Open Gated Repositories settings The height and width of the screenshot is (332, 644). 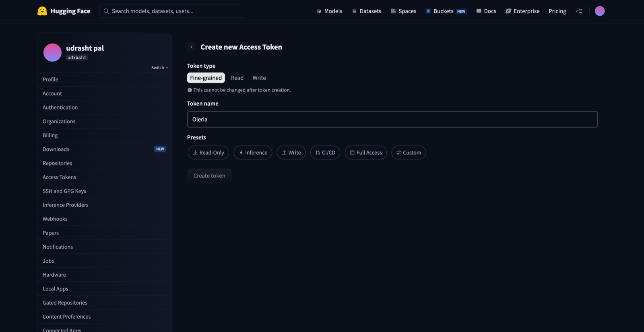[x=104, y=303]
